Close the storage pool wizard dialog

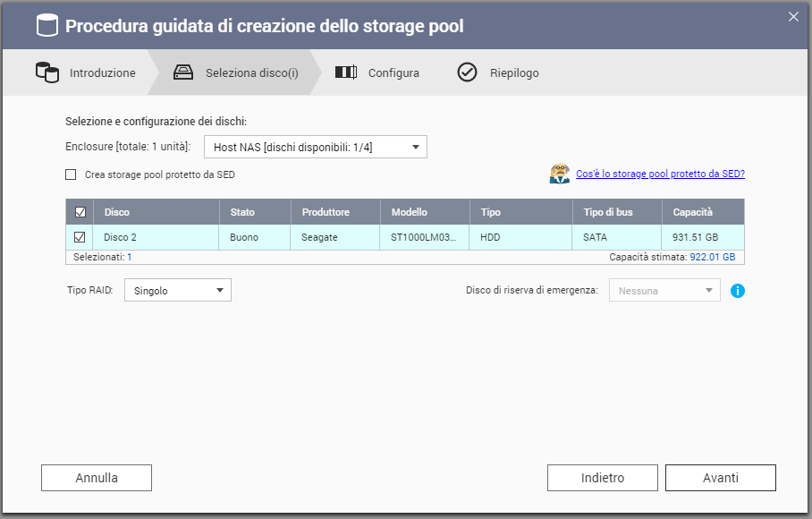[x=792, y=15]
